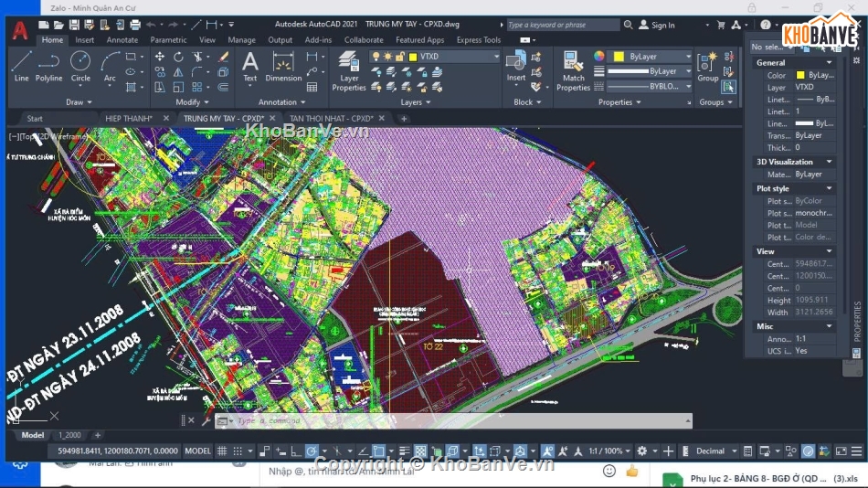Select the Circle tool
The height and width of the screenshot is (488, 868).
click(80, 67)
